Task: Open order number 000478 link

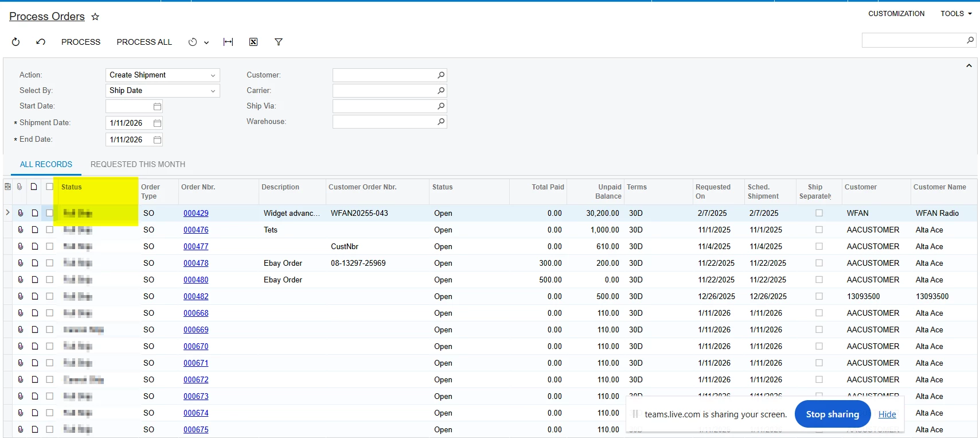Action: pyautogui.click(x=196, y=263)
